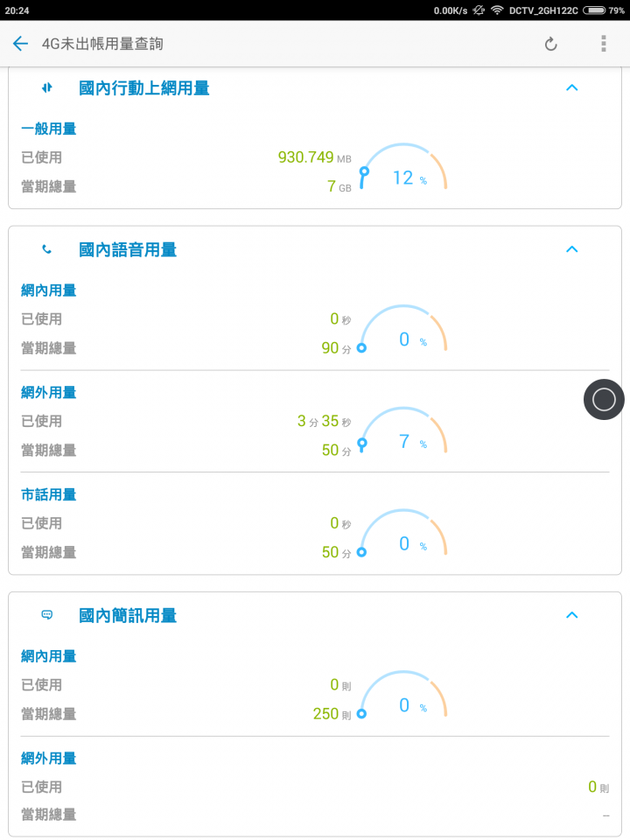Viewport: 630px width, 840px height.
Task: Tap the phone icon beside 國內語音用量
Action: tap(46, 249)
